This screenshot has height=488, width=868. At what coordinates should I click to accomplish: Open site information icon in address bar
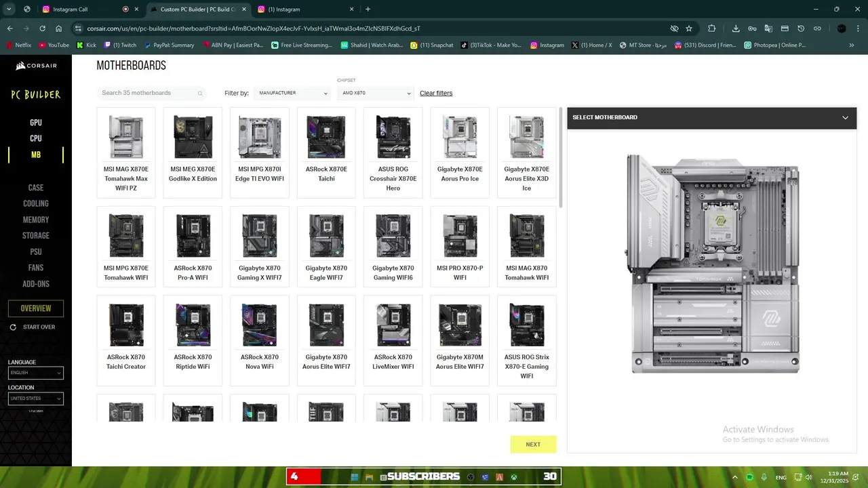point(78,28)
